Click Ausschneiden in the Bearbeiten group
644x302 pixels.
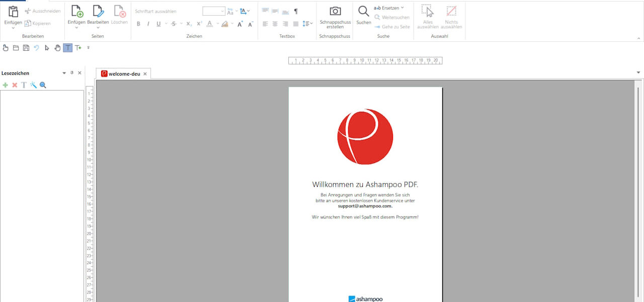[x=43, y=11]
